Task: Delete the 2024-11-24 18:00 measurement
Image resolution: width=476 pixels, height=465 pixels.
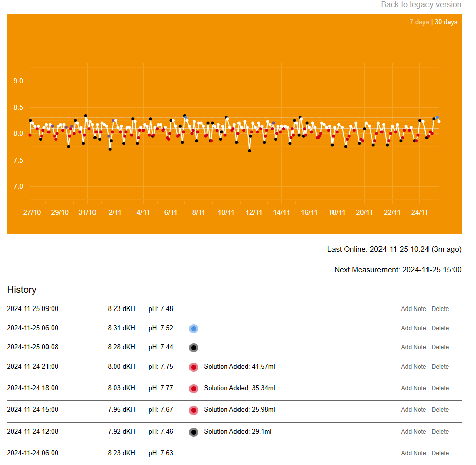Action: (440, 388)
